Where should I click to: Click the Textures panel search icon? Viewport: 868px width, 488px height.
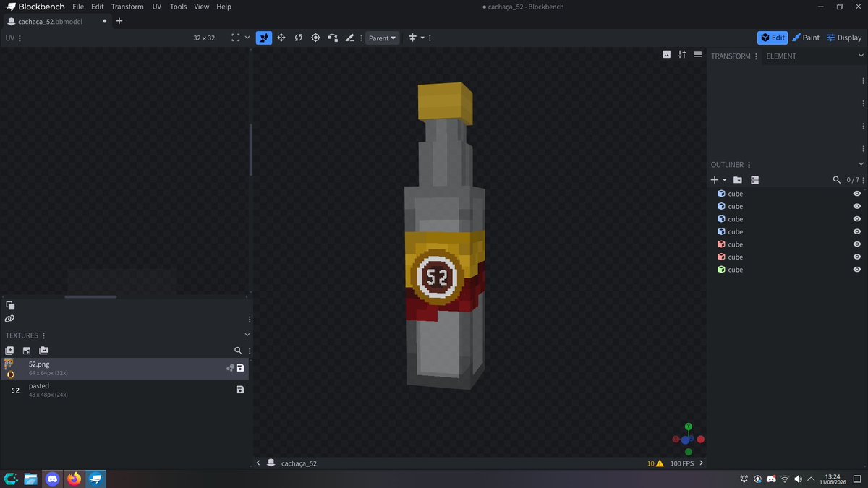(238, 351)
